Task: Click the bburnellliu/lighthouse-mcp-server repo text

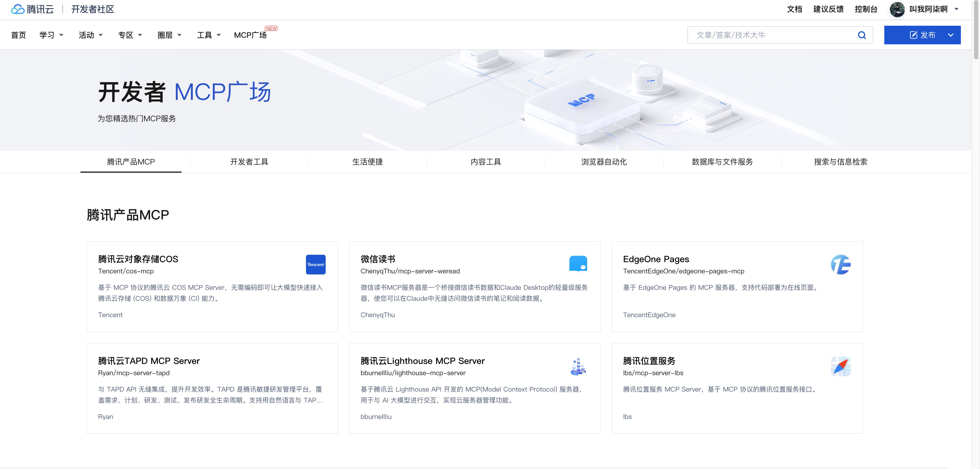Action: coord(413,373)
